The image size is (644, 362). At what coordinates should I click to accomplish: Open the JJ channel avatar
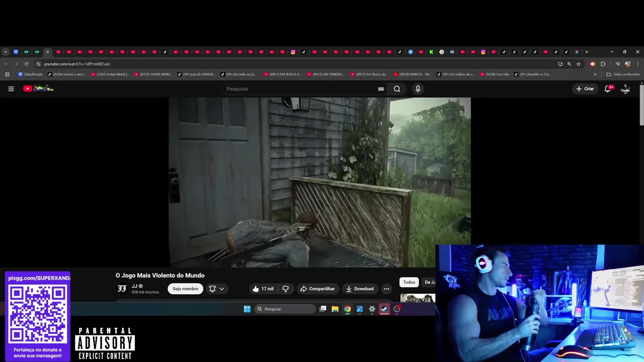pyautogui.click(x=122, y=289)
